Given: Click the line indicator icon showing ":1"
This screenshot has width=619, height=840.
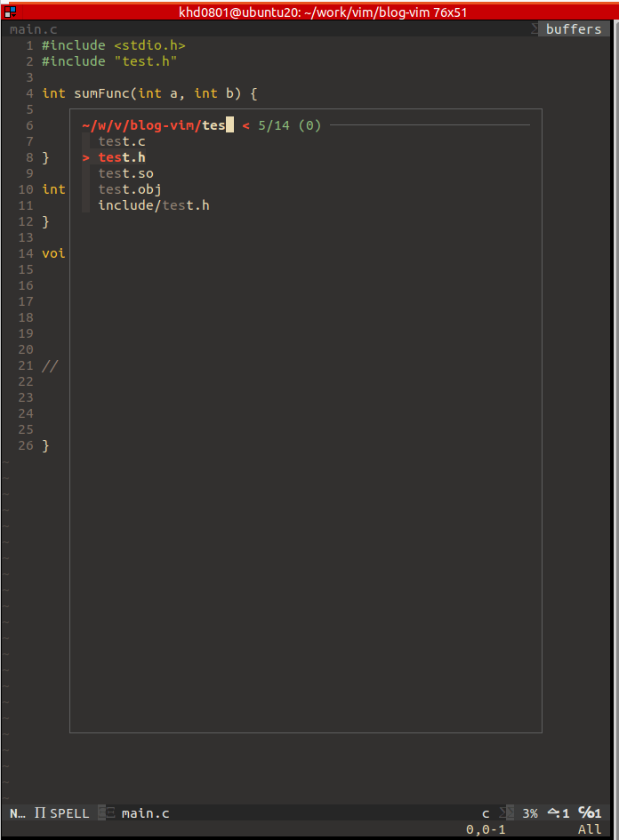Looking at the screenshot, I should 559,812.
